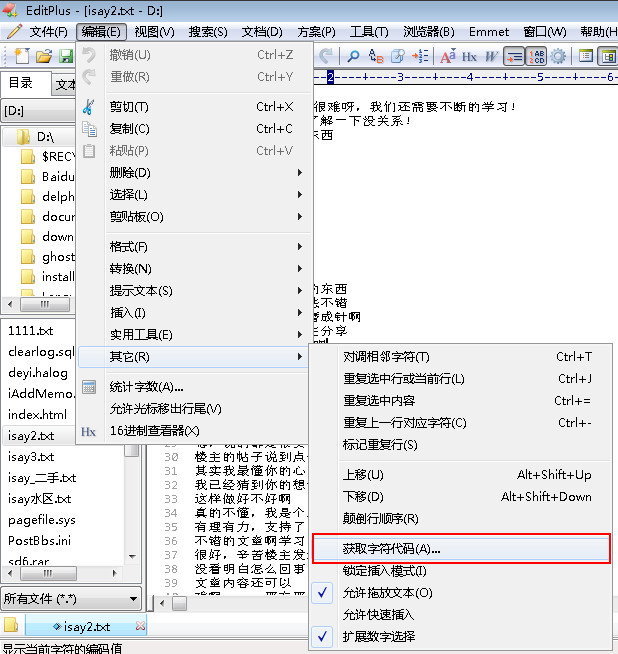The image size is (618, 654).
Task: Select the [D:] drive selector field
Action: (x=38, y=111)
